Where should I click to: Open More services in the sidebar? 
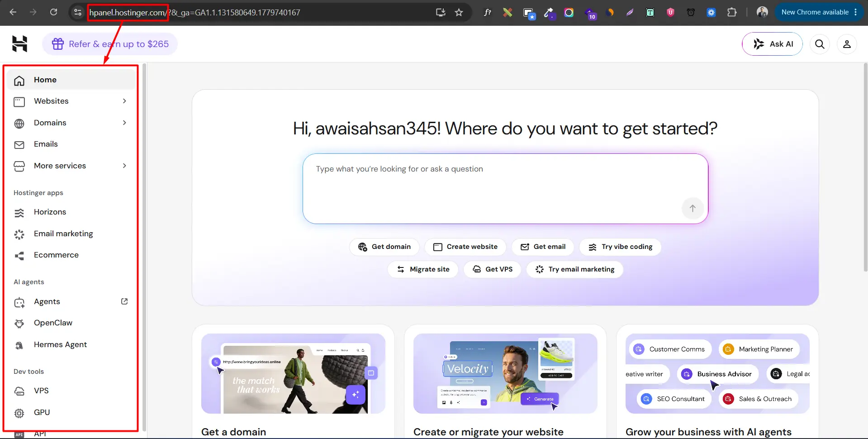tap(71, 166)
